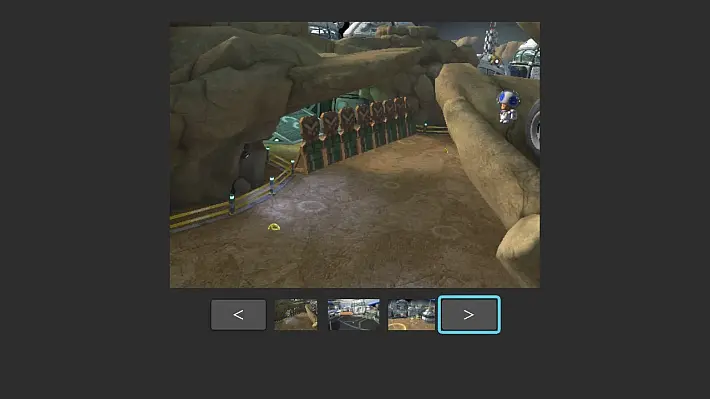The width and height of the screenshot is (710, 399).
Task: Click the ring marking near the banana peel
Action: click(x=312, y=206)
